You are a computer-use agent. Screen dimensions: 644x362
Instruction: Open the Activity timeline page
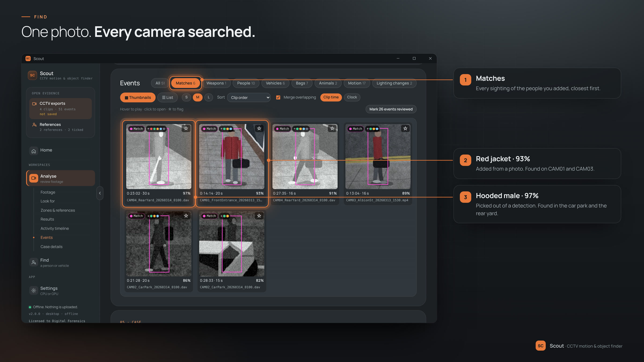click(55, 228)
